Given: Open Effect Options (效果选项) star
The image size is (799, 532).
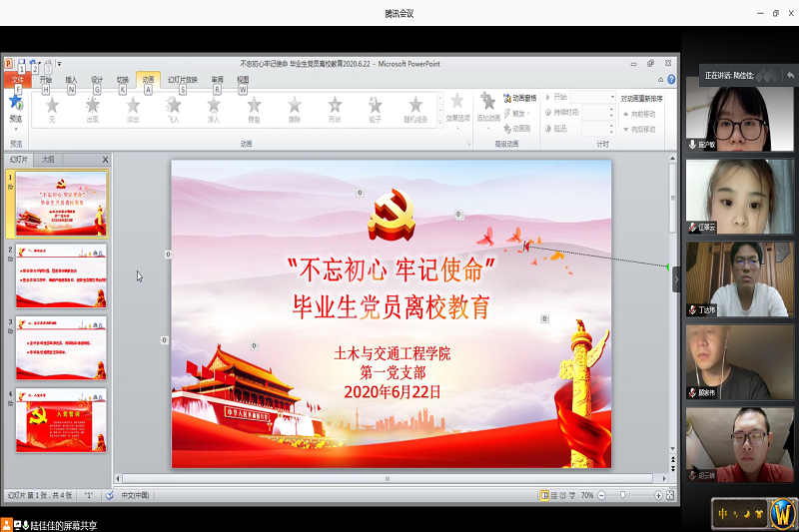Looking at the screenshot, I should click(x=457, y=101).
